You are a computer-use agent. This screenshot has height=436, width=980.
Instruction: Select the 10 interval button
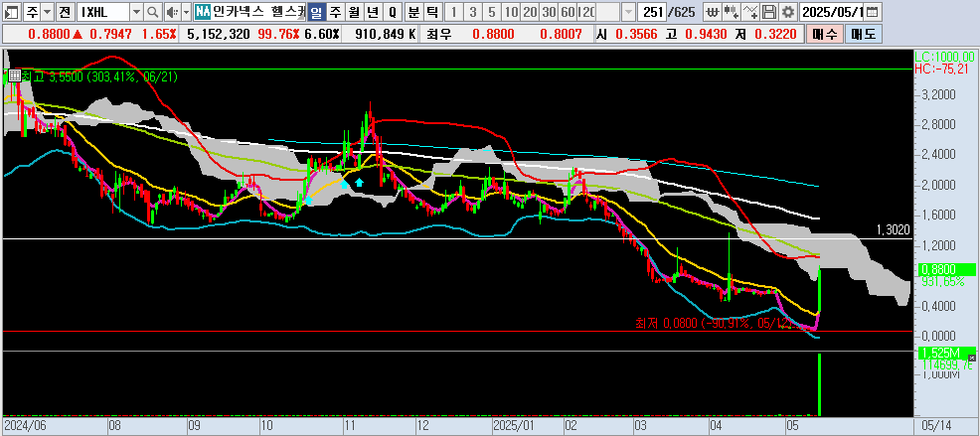[511, 11]
